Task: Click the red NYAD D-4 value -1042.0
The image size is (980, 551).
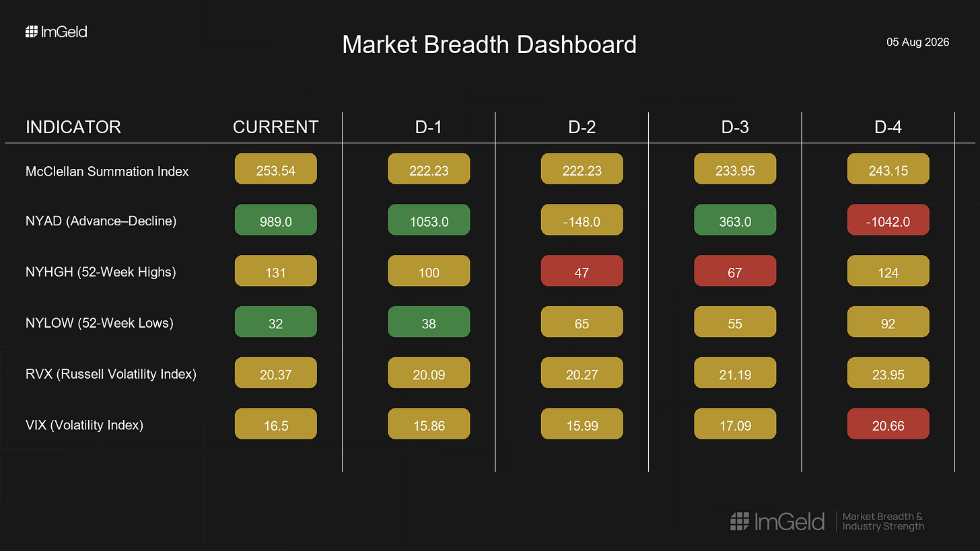Action: pyautogui.click(x=888, y=220)
